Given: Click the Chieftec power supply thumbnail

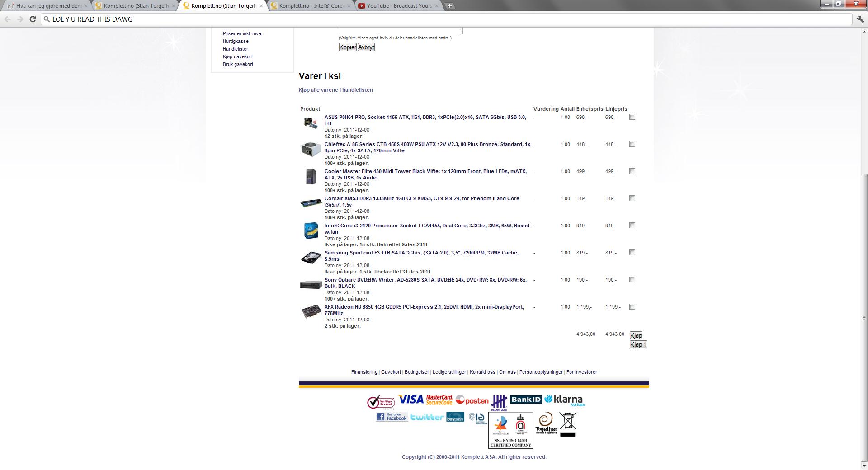Looking at the screenshot, I should coord(311,149).
